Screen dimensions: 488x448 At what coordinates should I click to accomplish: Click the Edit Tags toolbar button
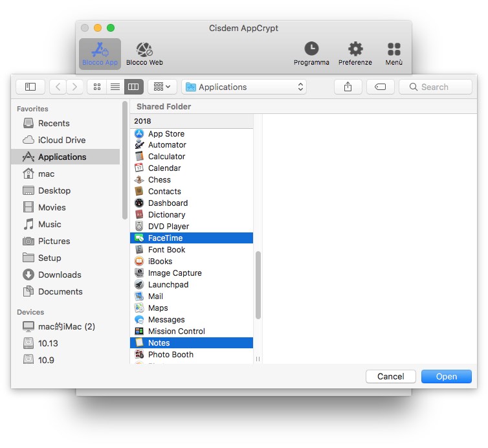pyautogui.click(x=381, y=87)
